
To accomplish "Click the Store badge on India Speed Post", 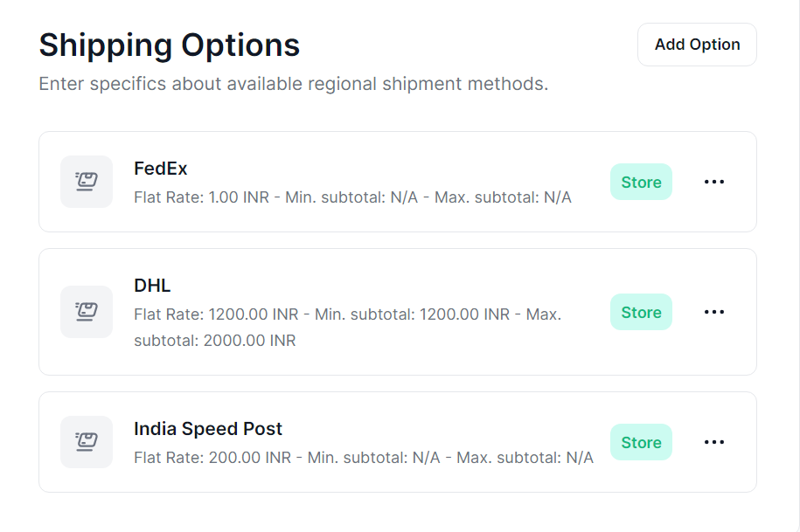I will [641, 442].
